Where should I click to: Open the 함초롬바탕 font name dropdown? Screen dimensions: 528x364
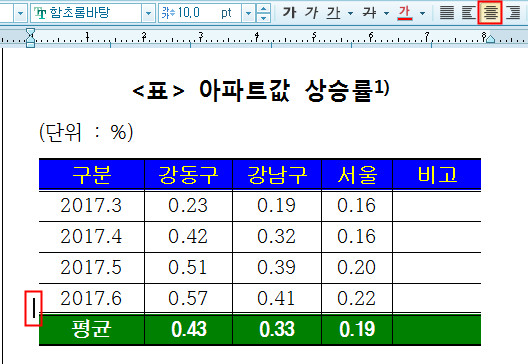pyautogui.click(x=148, y=13)
